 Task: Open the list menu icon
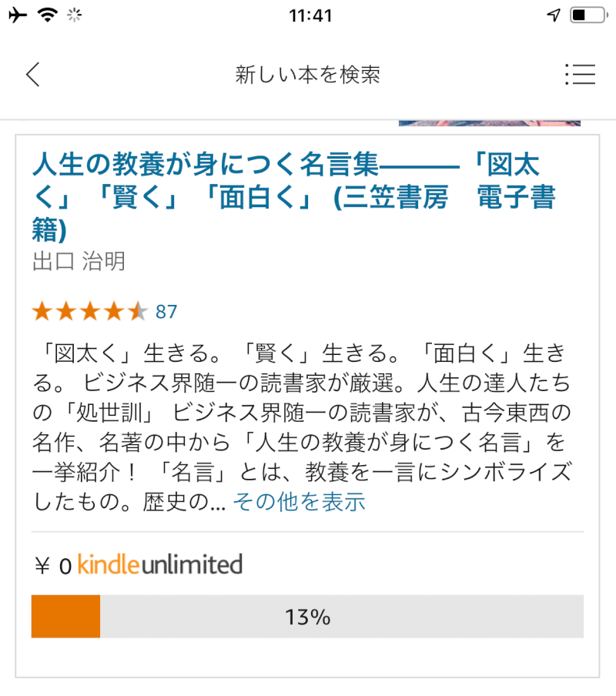pos(580,74)
